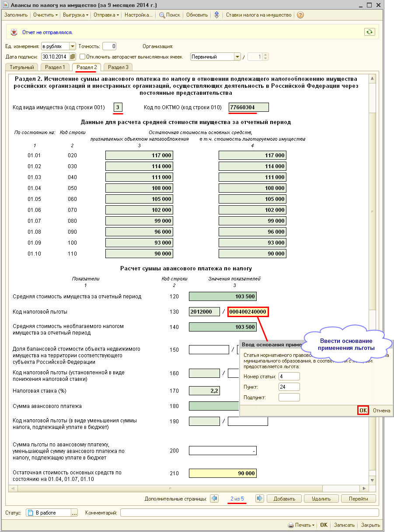Viewport: 394px width, 532px height.
Task: Click the Добавить page button
Action: [x=284, y=499]
